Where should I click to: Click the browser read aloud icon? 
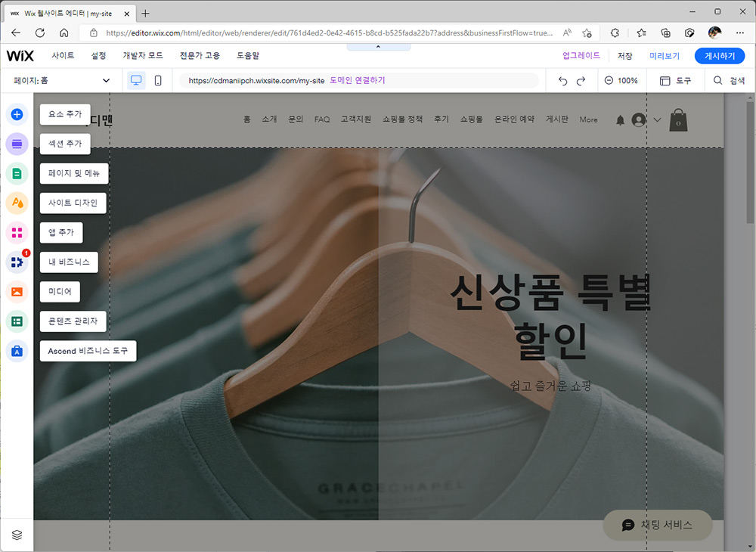[567, 33]
